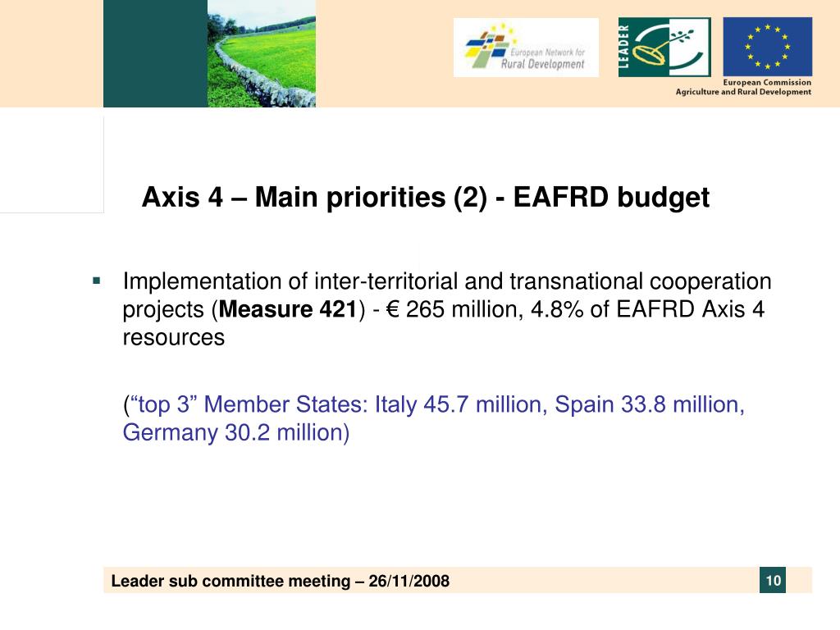Click 'European Commission' caption under the flag
This screenshot has width=840, height=630.
[x=767, y=83]
